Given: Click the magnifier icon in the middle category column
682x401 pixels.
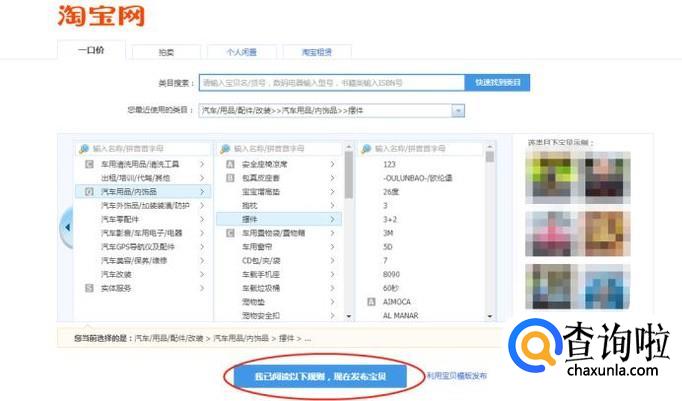Looking at the screenshot, I should 225,149.
